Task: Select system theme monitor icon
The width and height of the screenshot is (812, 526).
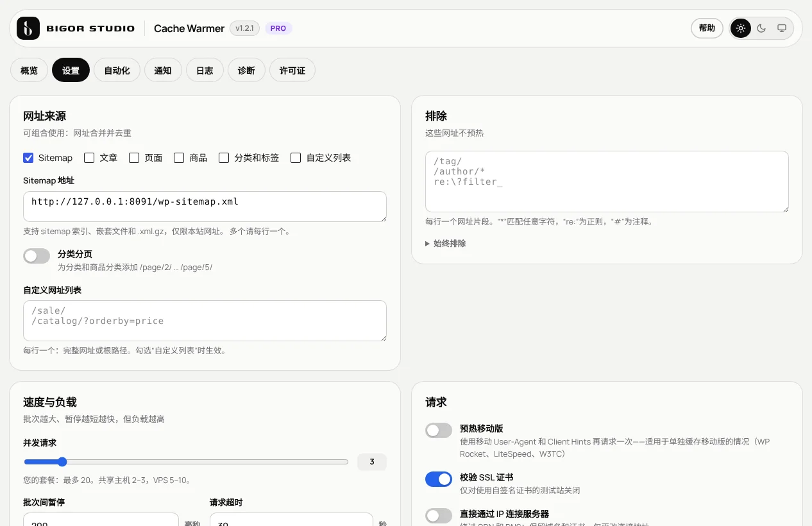Action: coord(782,28)
